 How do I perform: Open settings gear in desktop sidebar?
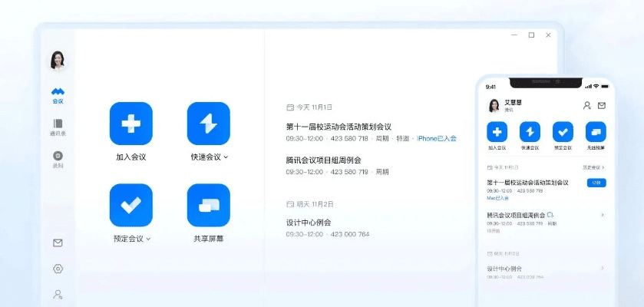pyautogui.click(x=58, y=269)
